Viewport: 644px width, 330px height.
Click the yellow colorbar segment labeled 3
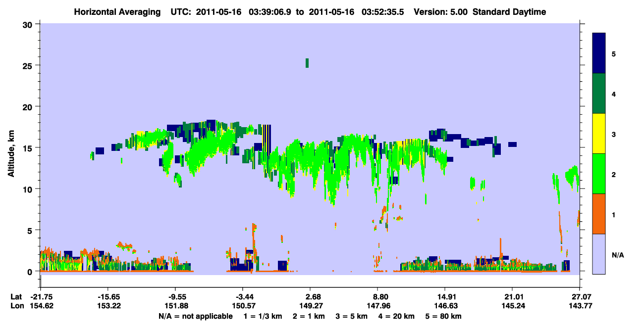599,134
